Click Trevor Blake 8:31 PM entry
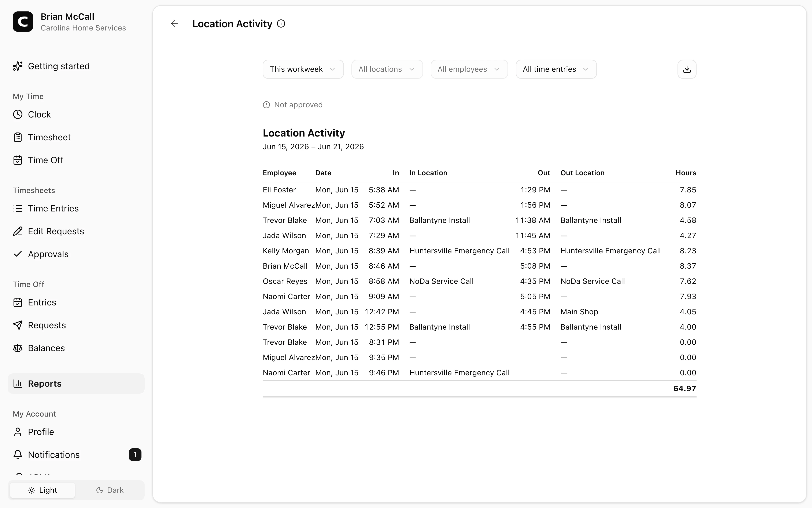The image size is (812, 508). pos(480,342)
